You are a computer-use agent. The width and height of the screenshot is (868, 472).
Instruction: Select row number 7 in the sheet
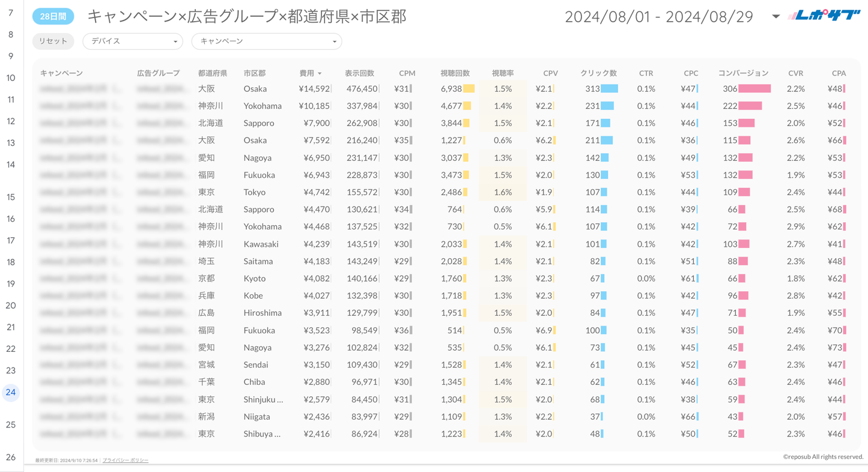(11, 13)
